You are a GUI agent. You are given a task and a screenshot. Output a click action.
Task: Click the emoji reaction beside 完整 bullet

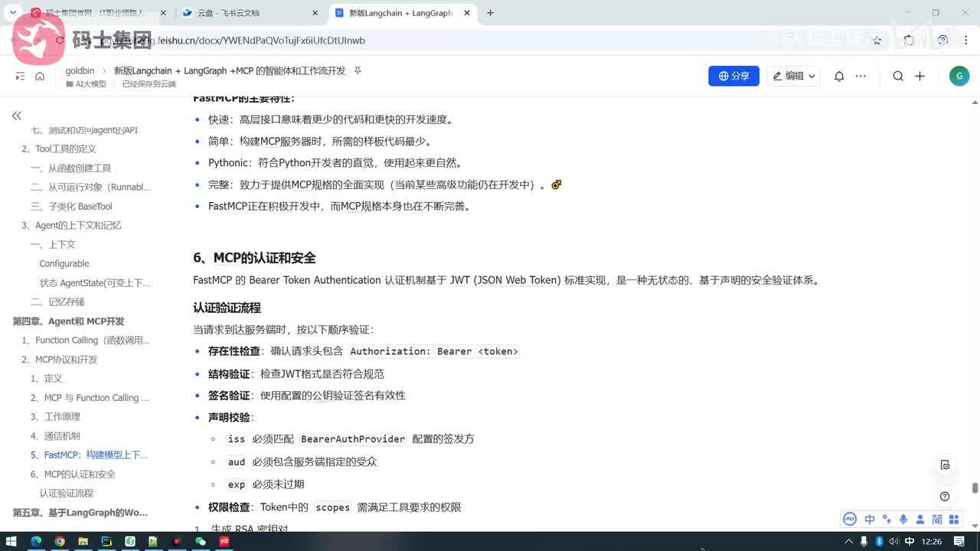point(557,184)
